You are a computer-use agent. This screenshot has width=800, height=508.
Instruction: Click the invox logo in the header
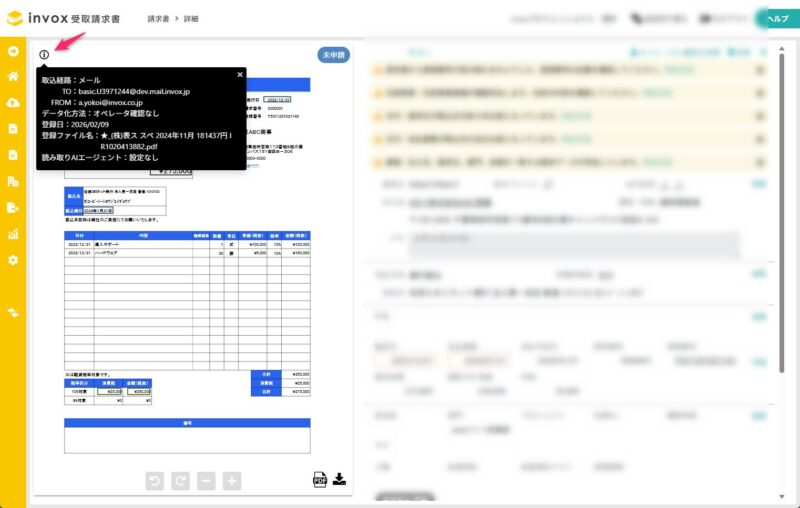pos(64,18)
